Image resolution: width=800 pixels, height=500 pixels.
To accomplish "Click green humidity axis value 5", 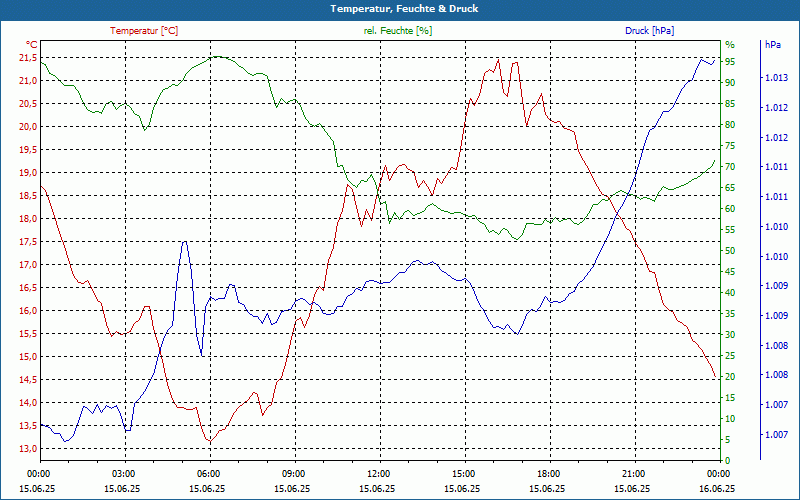I will pos(728,439).
